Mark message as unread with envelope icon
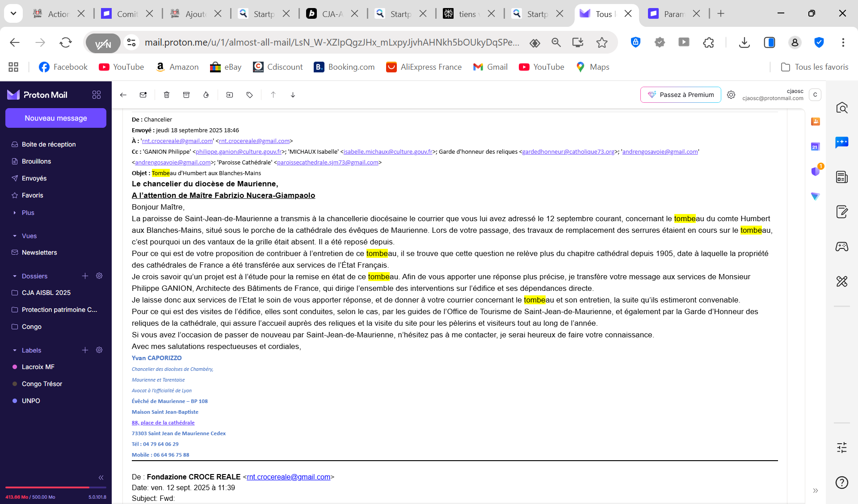This screenshot has height=504, width=858. click(143, 95)
